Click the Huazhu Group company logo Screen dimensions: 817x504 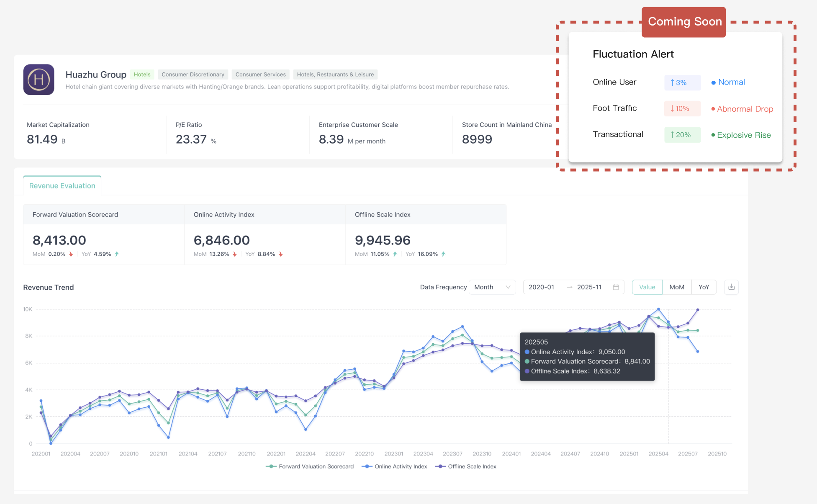pos(39,80)
